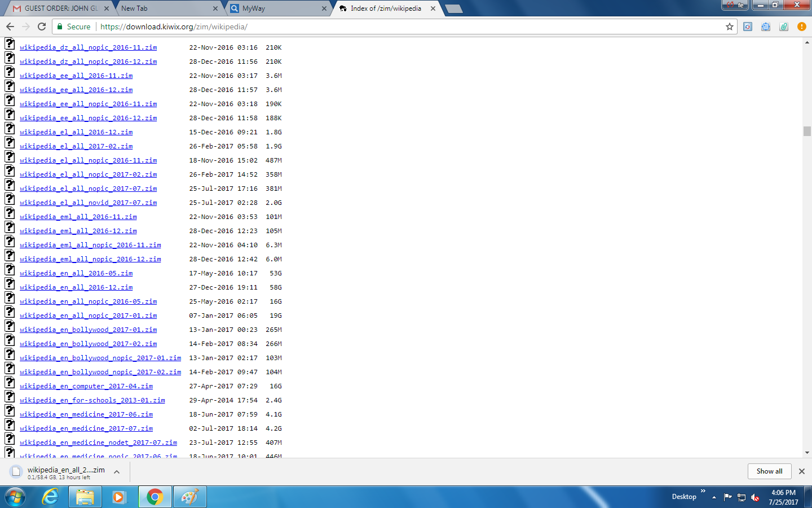The width and height of the screenshot is (812, 508).
Task: Launch Internet Explorer from the taskbar
Action: (x=51, y=497)
